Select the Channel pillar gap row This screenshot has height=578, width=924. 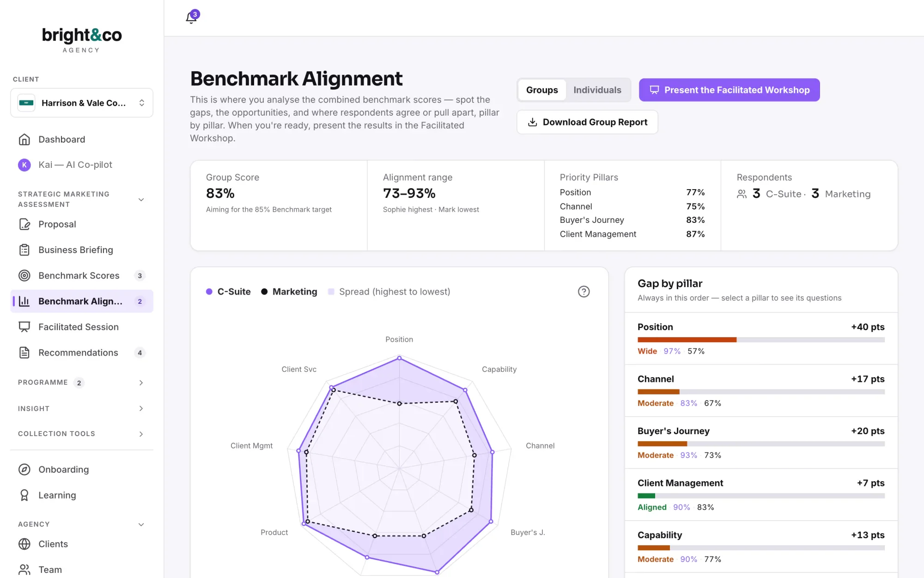point(761,391)
